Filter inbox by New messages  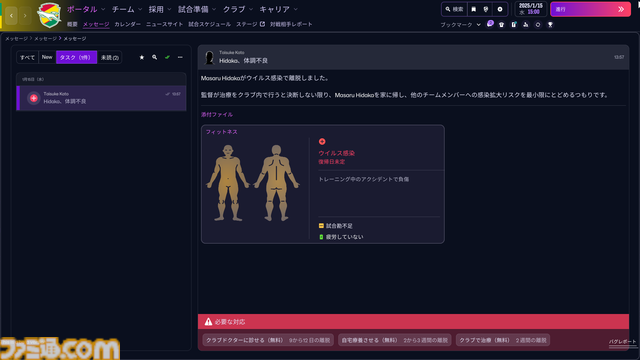[x=47, y=58]
